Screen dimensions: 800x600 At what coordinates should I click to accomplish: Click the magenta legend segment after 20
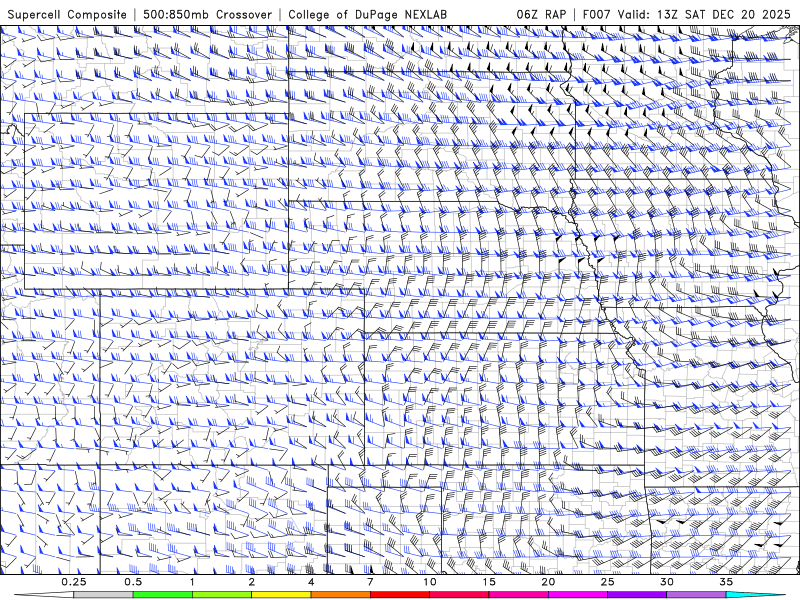(578, 595)
